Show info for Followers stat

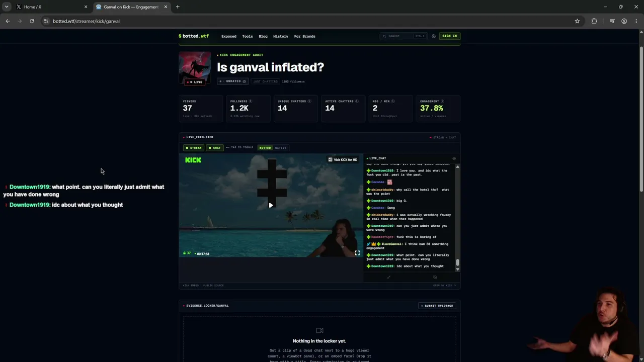(x=251, y=101)
